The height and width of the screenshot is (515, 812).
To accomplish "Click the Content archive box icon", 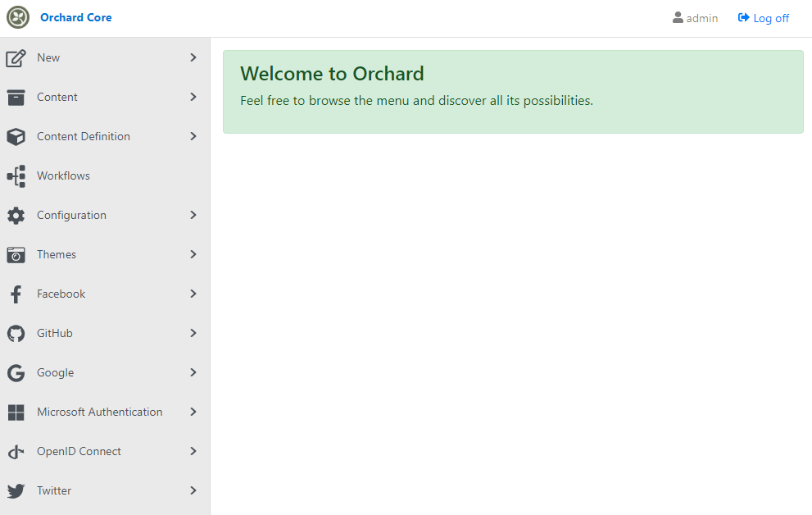I will pos(16,98).
